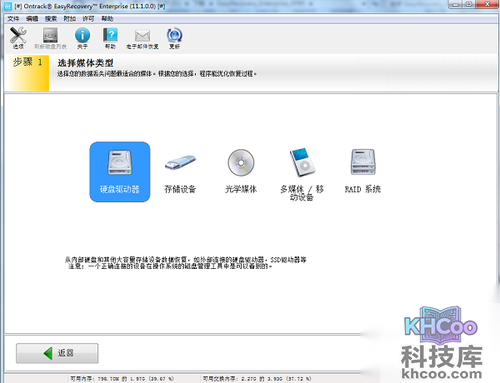Open the Extras (附加) menu
This screenshot has width=500, height=383.
(70, 19)
